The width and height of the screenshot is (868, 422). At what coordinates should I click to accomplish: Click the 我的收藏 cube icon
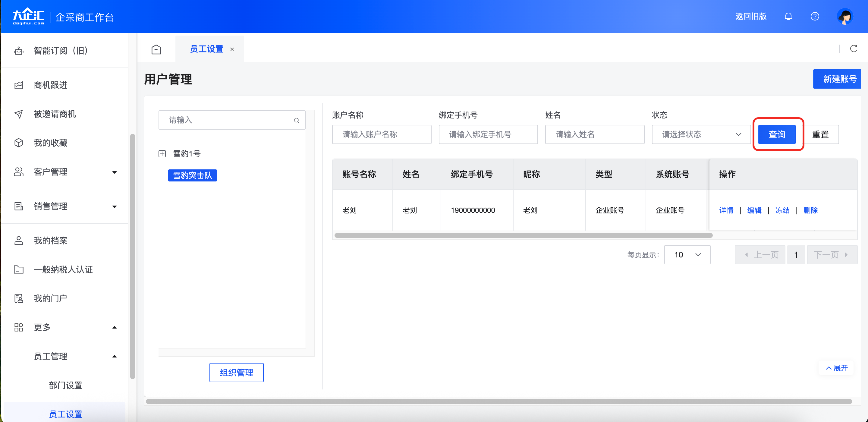tap(19, 143)
